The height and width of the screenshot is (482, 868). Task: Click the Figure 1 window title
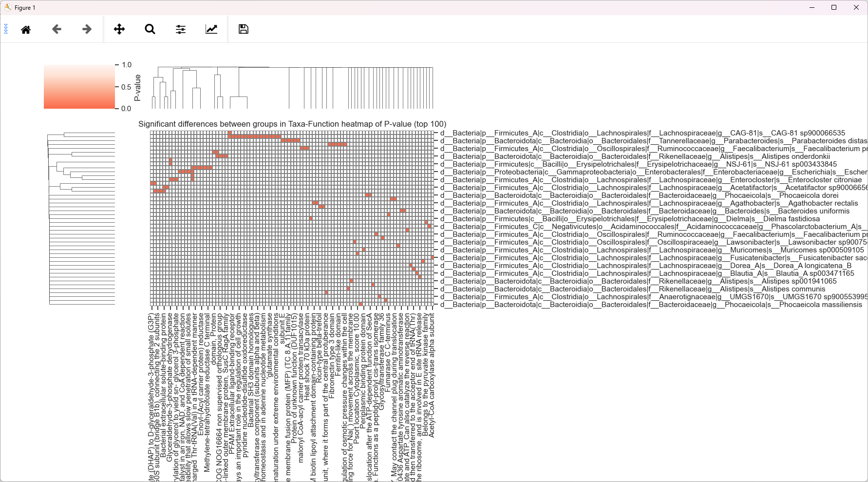tap(25, 8)
